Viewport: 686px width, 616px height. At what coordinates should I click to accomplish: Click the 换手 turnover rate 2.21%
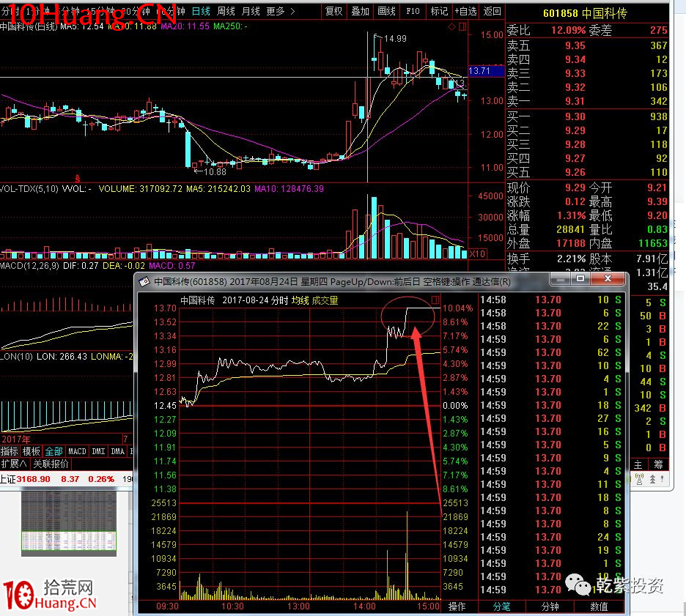[571, 259]
